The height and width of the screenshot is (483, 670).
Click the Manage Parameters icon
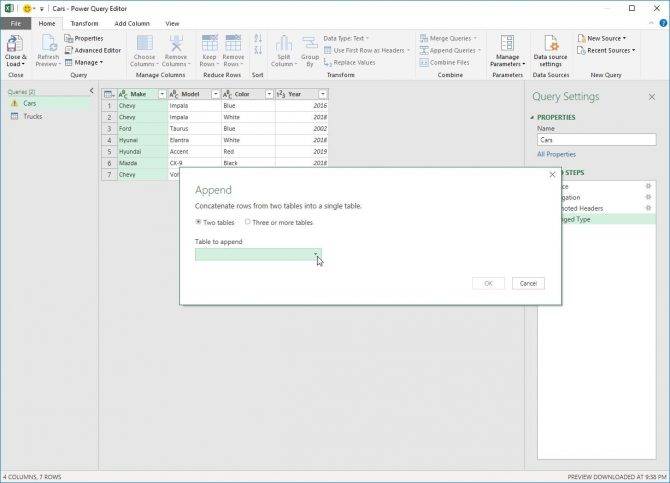coord(507,44)
